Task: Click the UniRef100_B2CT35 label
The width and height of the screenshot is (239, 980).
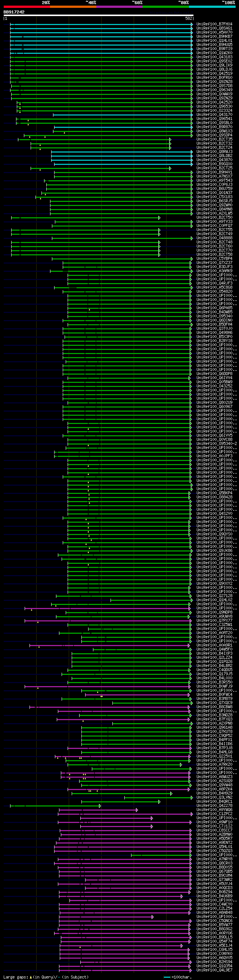Action: (x=214, y=139)
